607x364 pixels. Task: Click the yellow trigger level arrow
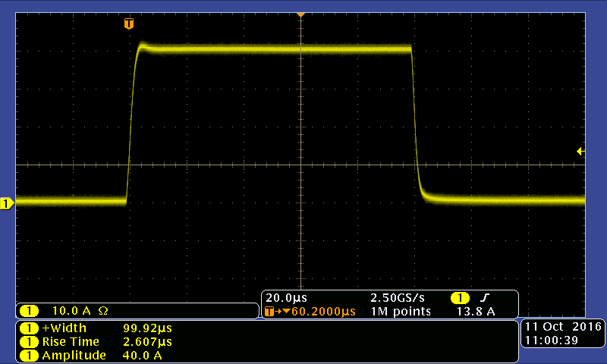coord(580,151)
